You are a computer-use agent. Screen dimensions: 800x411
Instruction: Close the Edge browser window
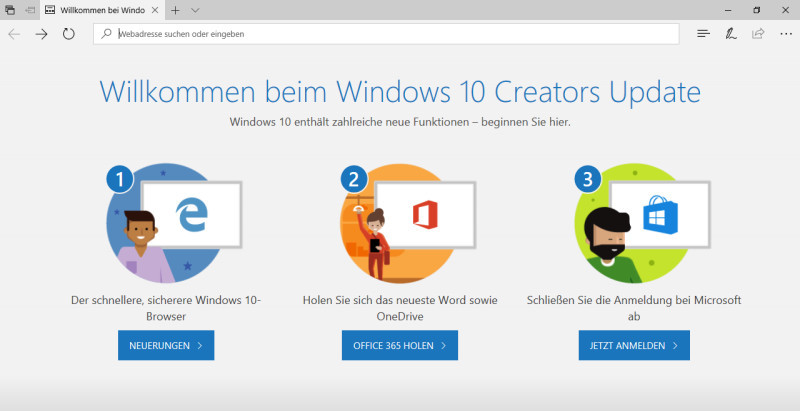click(786, 10)
